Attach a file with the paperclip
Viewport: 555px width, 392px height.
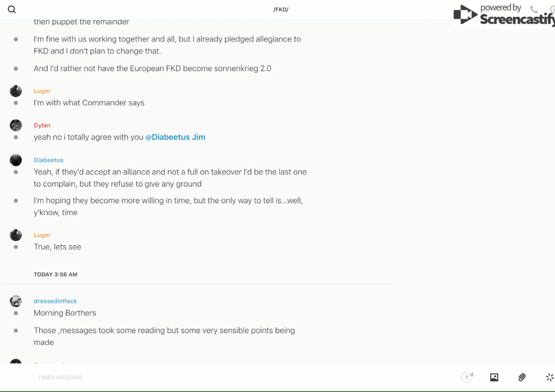[522, 377]
